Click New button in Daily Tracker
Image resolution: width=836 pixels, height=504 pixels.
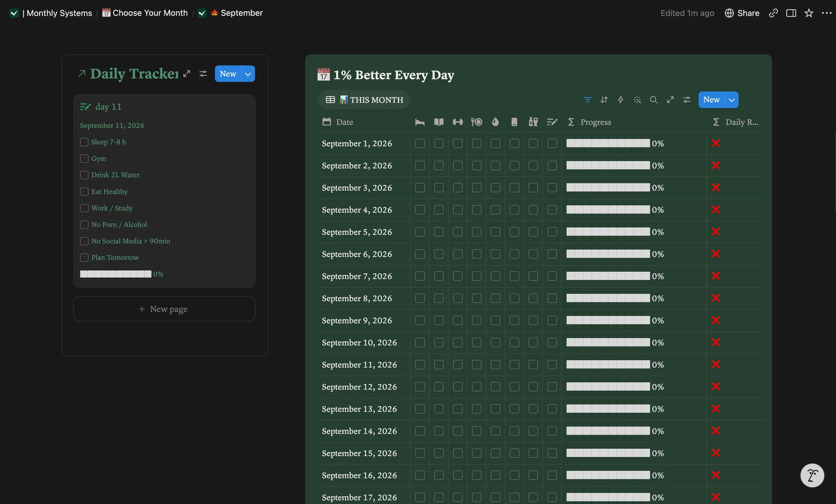pos(228,74)
